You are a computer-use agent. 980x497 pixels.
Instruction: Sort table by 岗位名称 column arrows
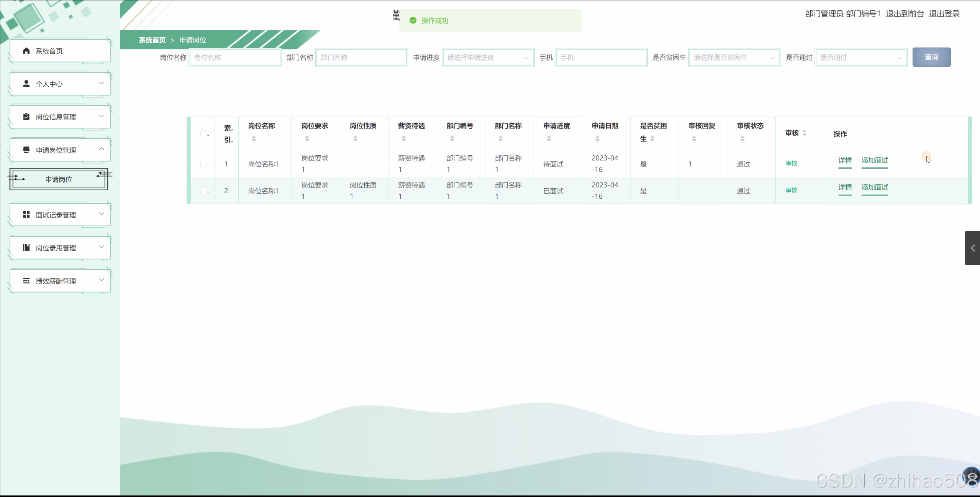click(x=254, y=139)
